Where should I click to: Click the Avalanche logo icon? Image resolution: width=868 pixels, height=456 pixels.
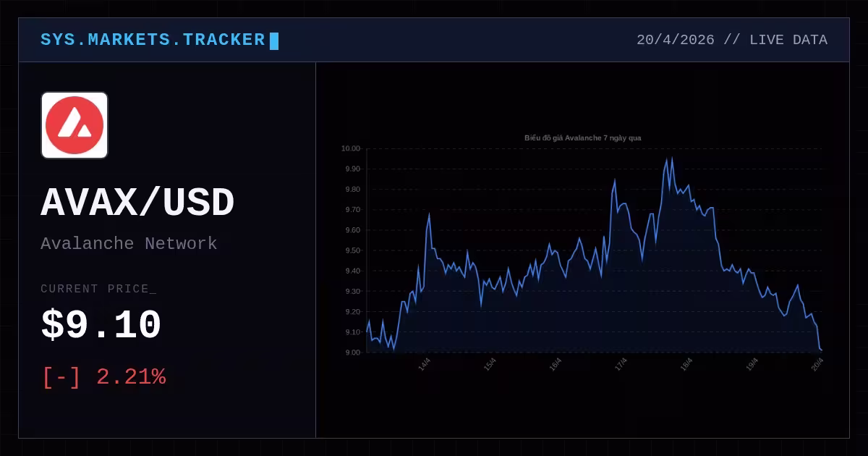75,125
